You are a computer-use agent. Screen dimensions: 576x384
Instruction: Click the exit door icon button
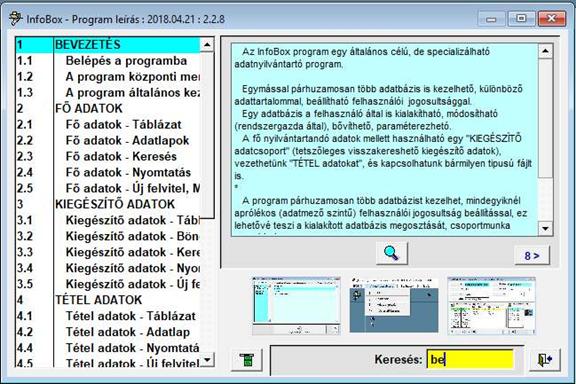click(x=545, y=359)
